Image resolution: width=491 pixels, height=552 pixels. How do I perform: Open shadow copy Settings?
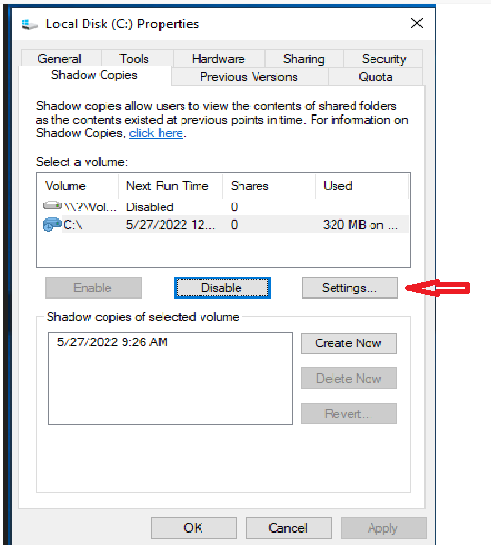click(x=350, y=288)
